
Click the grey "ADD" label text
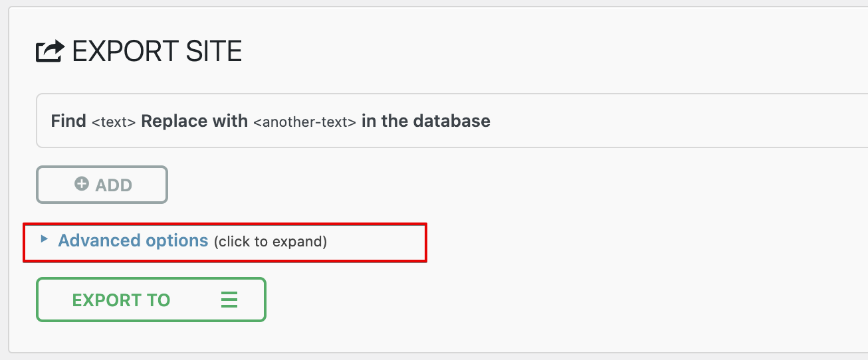tap(114, 185)
